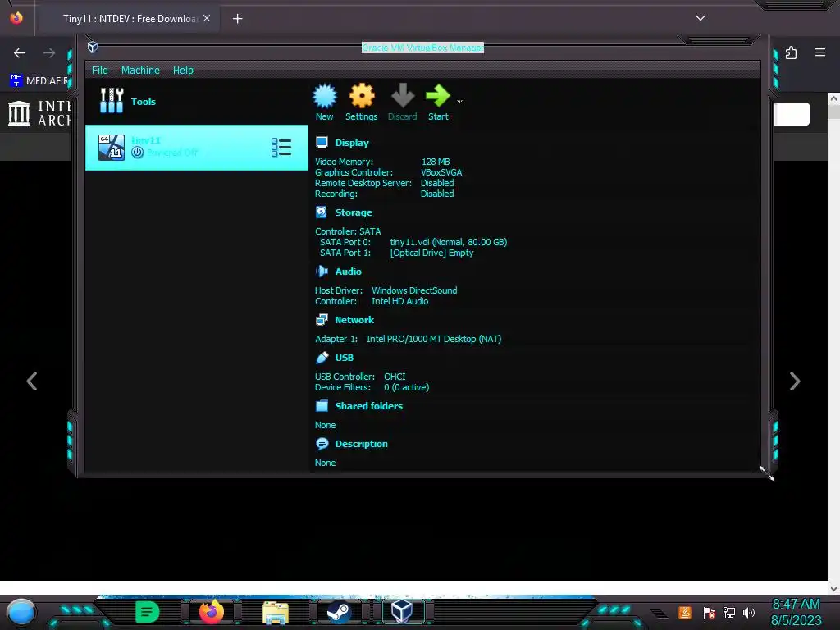Open the Help menu in VirtualBox
The width and height of the screenshot is (840, 630).
click(183, 71)
